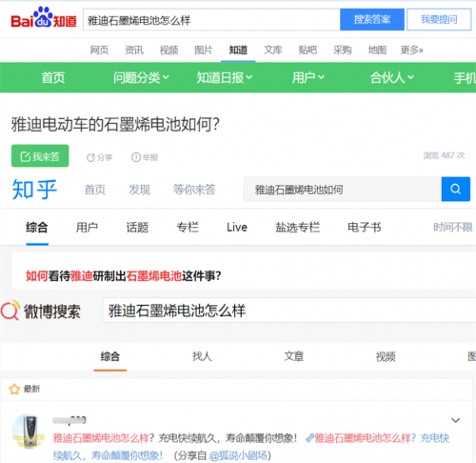Open the 合伙人 dropdown menu
476x463 pixels.
(x=392, y=77)
